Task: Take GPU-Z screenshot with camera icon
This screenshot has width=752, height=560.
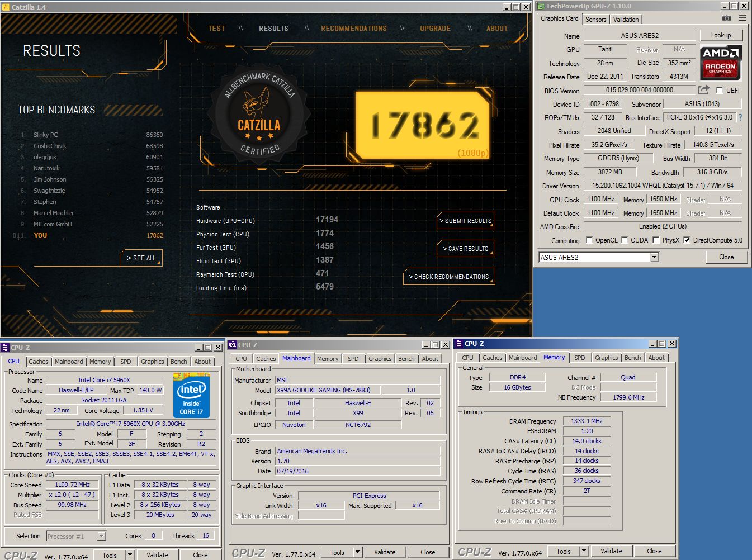Action: [x=726, y=18]
